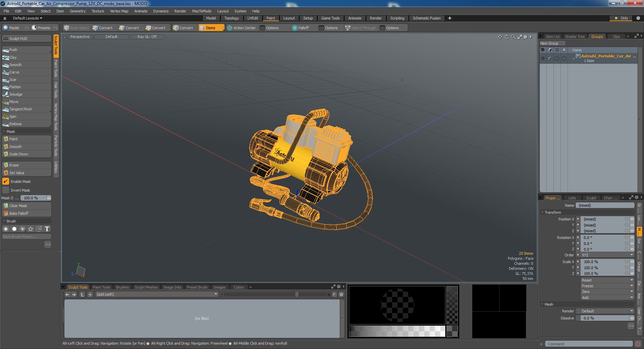Image resolution: width=644 pixels, height=349 pixels.
Task: Open the Reset transform dropdown
Action: (607, 280)
